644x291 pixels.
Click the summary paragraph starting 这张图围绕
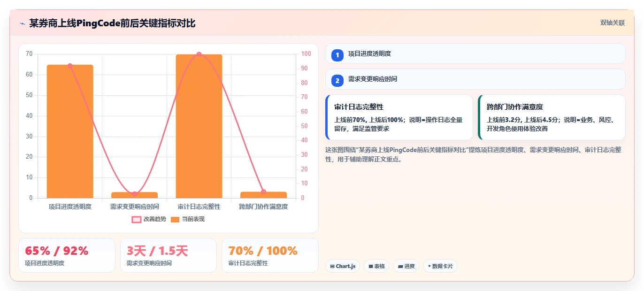pyautogui.click(x=474, y=154)
